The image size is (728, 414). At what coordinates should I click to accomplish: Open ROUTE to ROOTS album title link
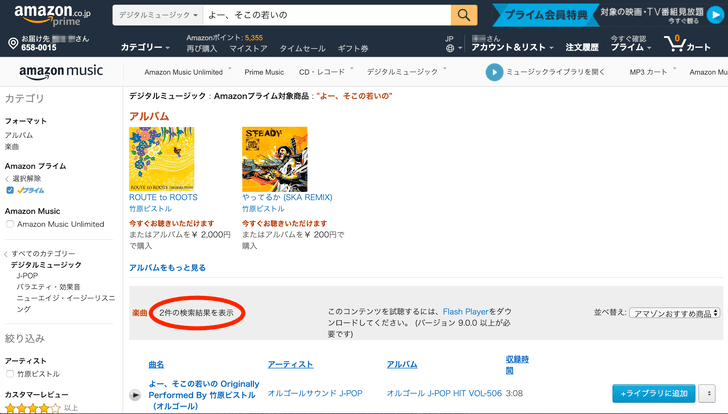click(x=163, y=197)
